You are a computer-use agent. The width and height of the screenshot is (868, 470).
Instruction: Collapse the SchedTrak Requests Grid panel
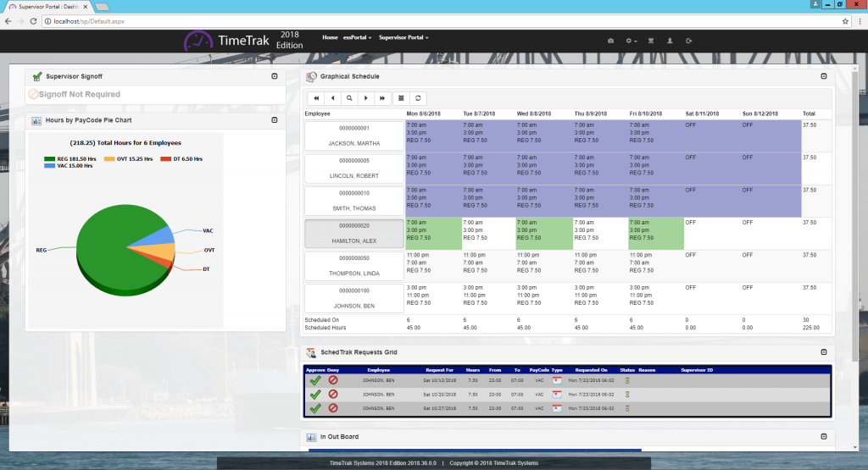pyautogui.click(x=824, y=352)
